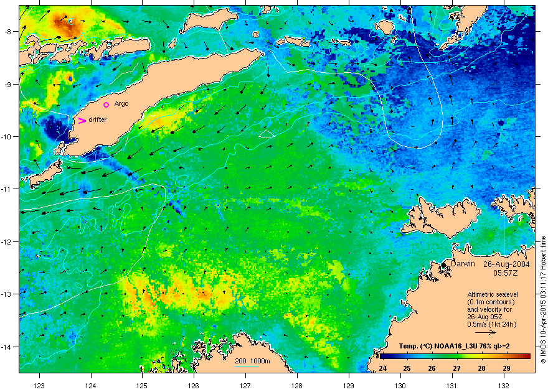The height and width of the screenshot is (392, 548).
Task: Click the longitude axis label 123
Action: (x=39, y=385)
